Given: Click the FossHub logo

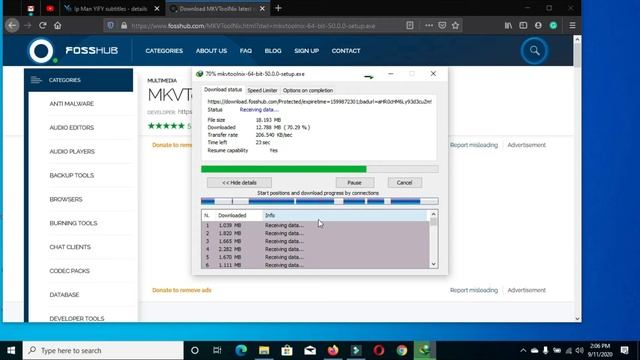Looking at the screenshot, I should coord(73,51).
